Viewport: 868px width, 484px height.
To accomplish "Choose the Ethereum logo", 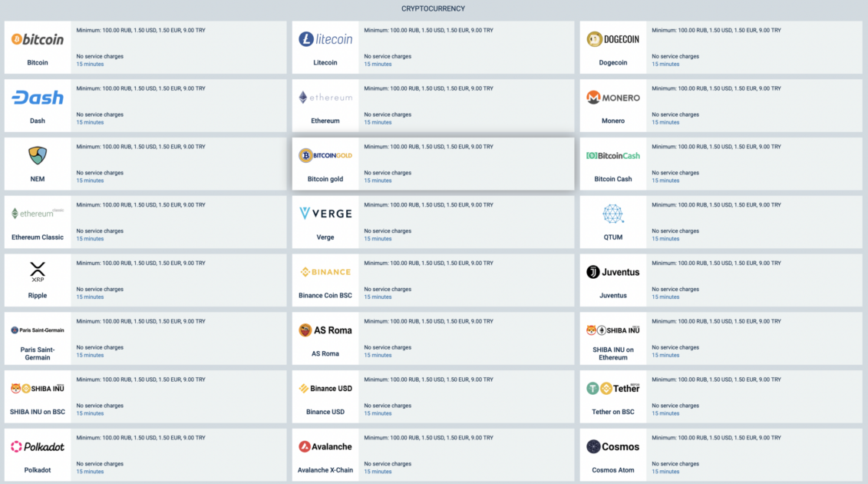I will (x=325, y=98).
